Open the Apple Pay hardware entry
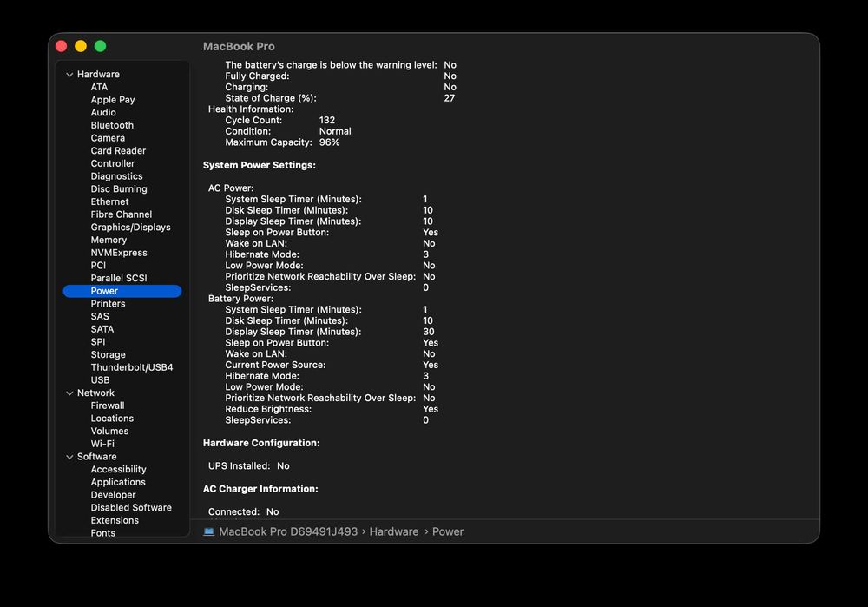This screenshot has width=868, height=607. pyautogui.click(x=113, y=100)
